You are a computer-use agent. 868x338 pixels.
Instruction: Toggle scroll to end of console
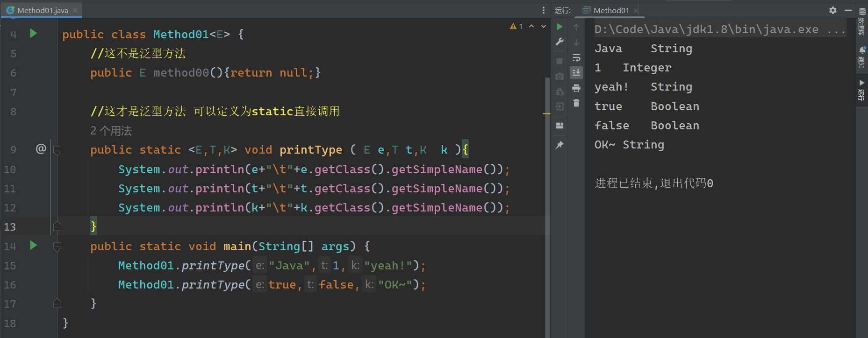[576, 72]
